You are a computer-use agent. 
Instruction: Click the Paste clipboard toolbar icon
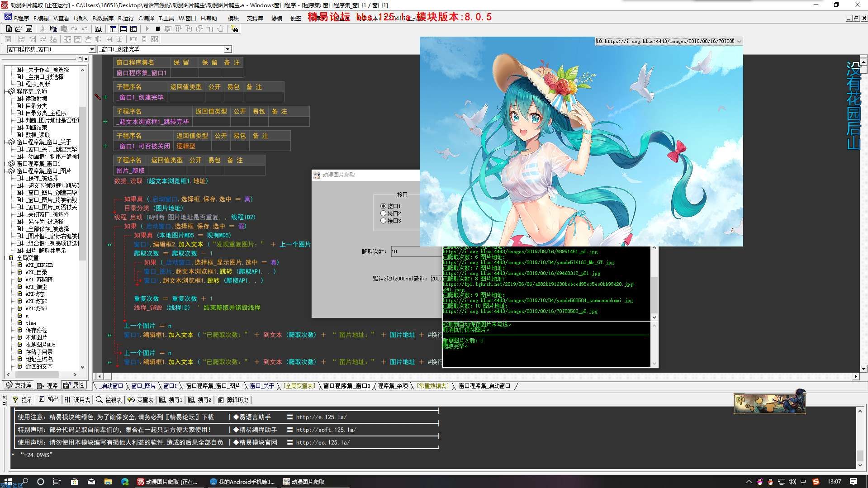(x=64, y=28)
